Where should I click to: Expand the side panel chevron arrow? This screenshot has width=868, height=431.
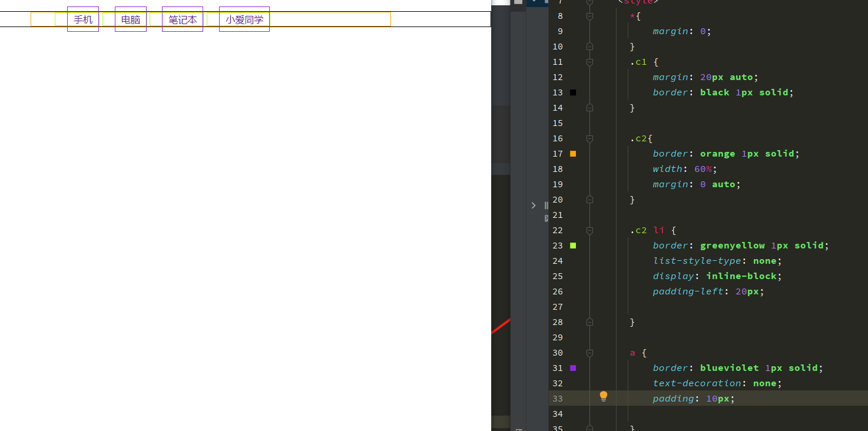pos(534,205)
